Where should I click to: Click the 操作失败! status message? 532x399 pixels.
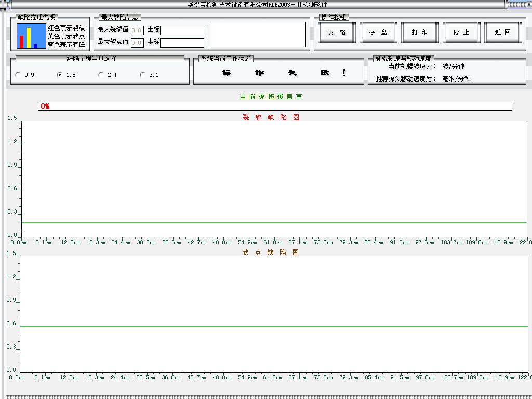pyautogui.click(x=284, y=73)
